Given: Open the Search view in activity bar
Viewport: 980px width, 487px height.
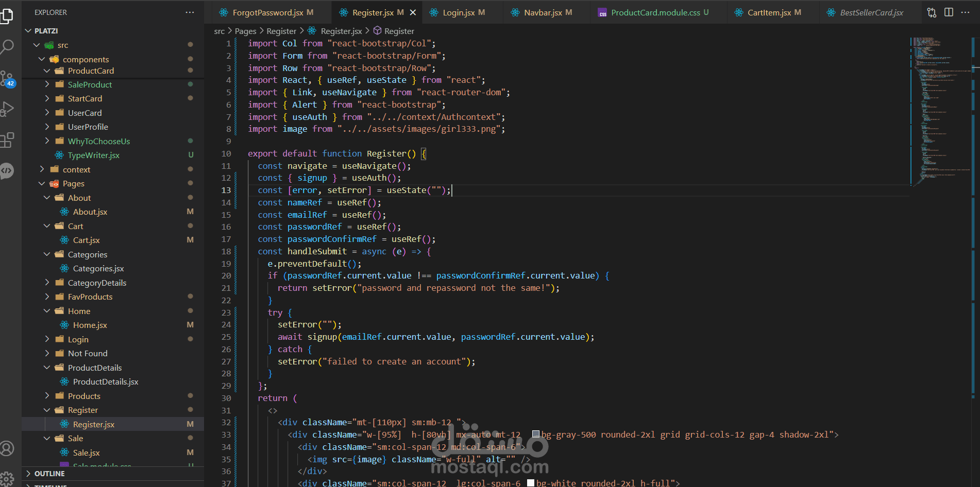Looking at the screenshot, I should pyautogui.click(x=7, y=47).
